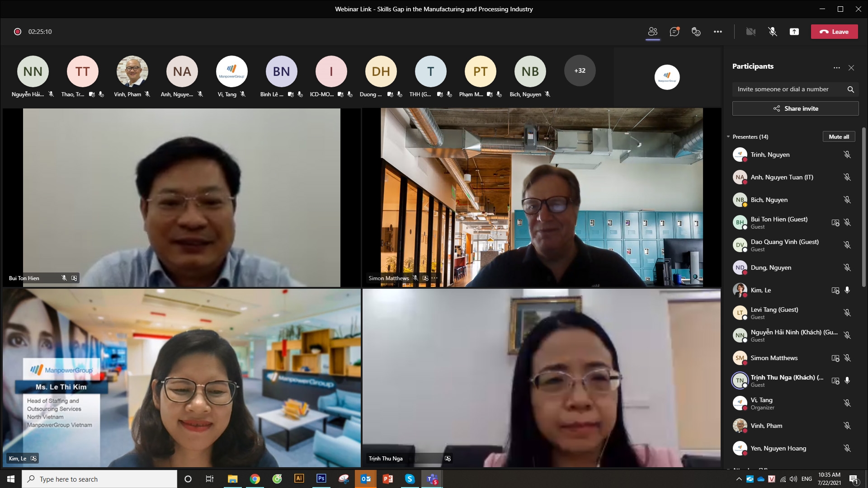Toggle mic for Kim, Le in participants
Image resolution: width=868 pixels, height=488 pixels.
[x=847, y=290]
